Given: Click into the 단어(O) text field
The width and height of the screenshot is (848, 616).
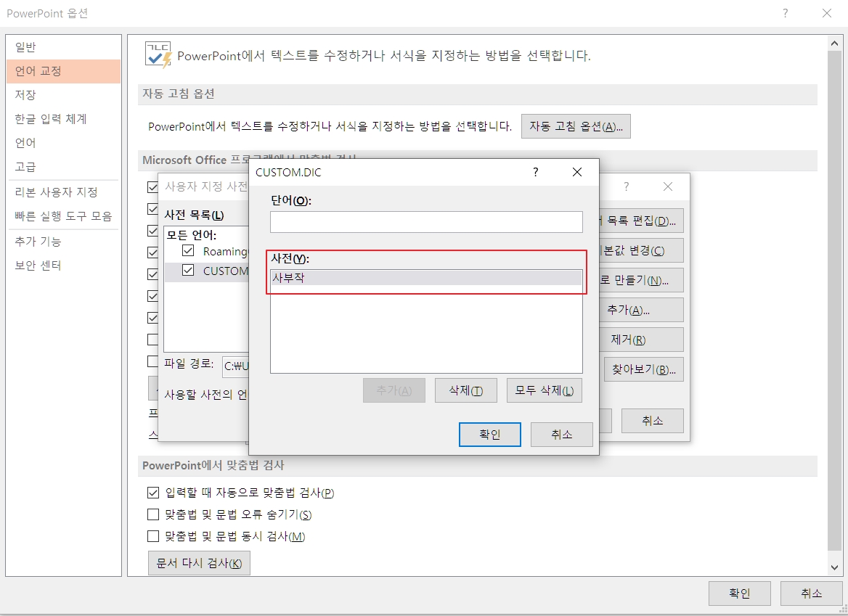Looking at the screenshot, I should coord(426,222).
